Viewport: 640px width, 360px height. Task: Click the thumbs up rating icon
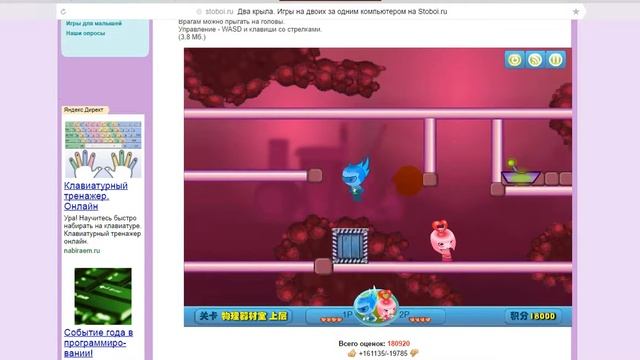(352, 353)
